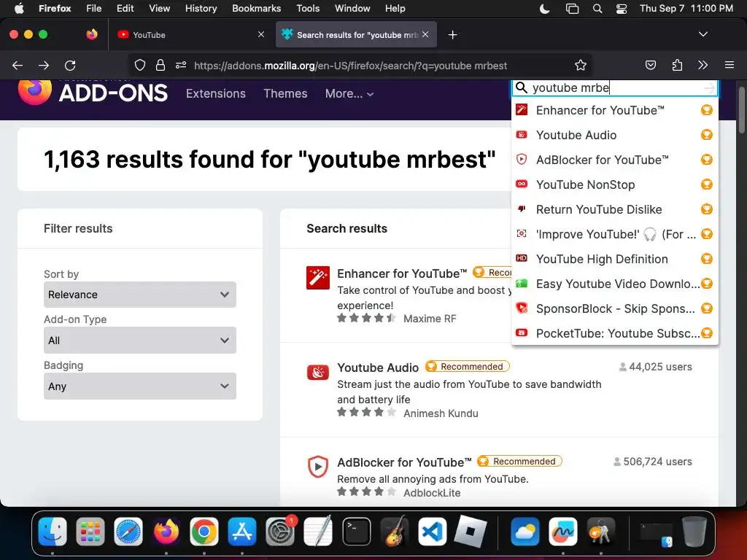Screen dimensions: 747x560
Task: Click the Youtube Audio result icon
Action: tap(318, 372)
